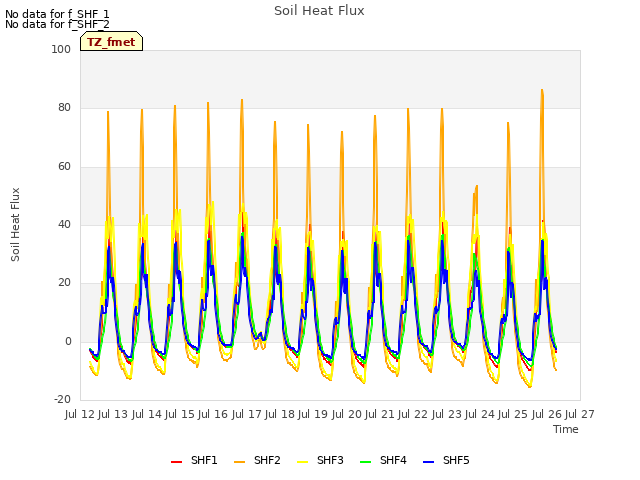This screenshot has height=480, width=640.
Task: Click the Jul 26 x-axis tick label
Action: point(547,414)
